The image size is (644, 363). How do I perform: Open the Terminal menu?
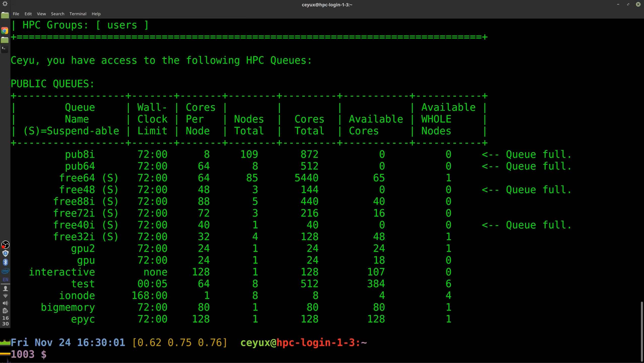coord(78,14)
